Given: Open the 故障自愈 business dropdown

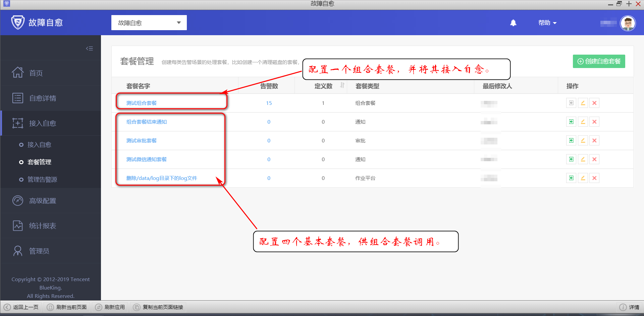Looking at the screenshot, I should (x=149, y=23).
